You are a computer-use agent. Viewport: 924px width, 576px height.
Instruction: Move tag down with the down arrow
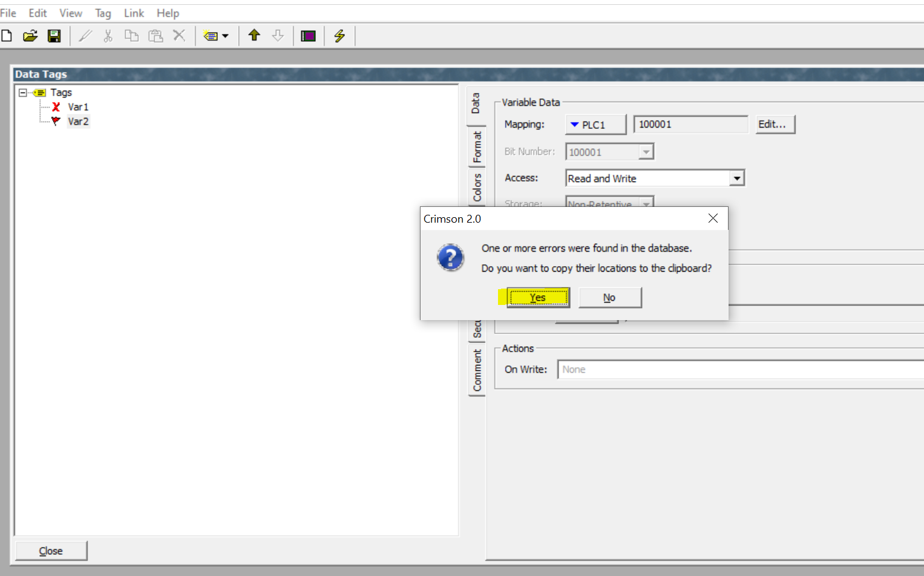(278, 35)
